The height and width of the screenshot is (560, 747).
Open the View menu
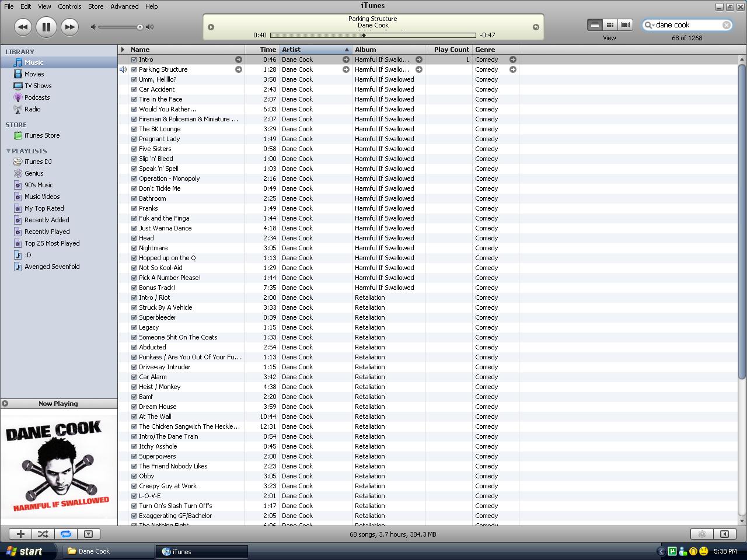(44, 6)
